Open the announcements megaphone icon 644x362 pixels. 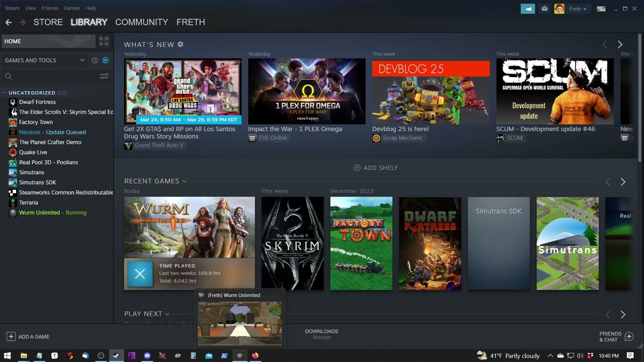pyautogui.click(x=528, y=9)
